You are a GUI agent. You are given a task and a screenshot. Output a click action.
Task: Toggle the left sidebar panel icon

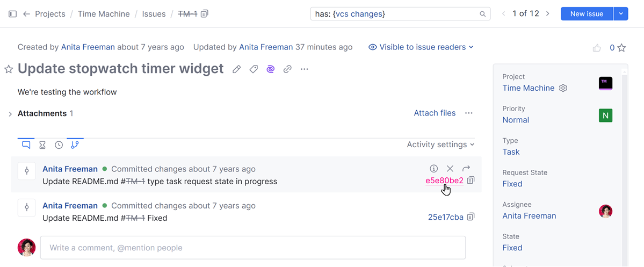point(13,14)
